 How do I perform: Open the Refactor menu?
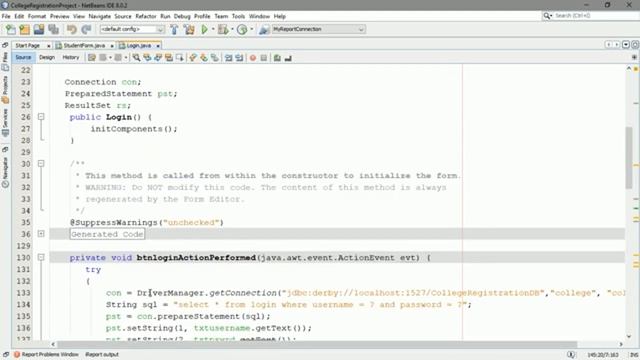(x=146, y=16)
